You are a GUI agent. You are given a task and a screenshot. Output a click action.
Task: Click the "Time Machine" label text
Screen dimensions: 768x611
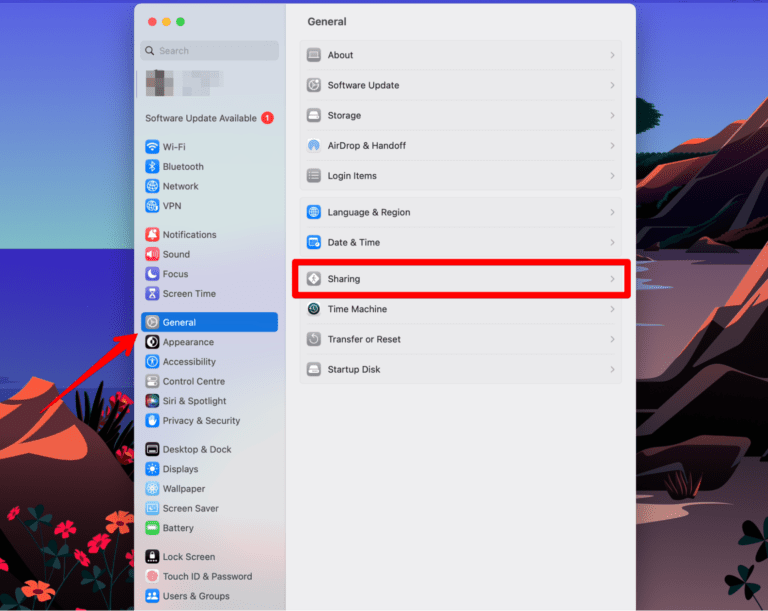[x=357, y=309]
